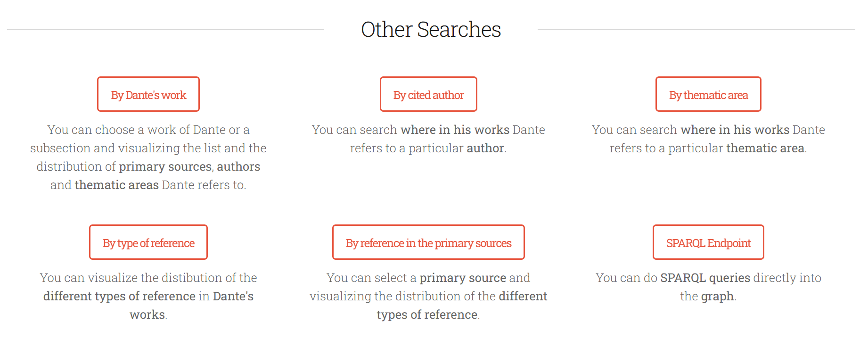Image resolution: width=868 pixels, height=339 pixels.
Task: Click the description paragraph below By cited author
Action: click(x=428, y=139)
